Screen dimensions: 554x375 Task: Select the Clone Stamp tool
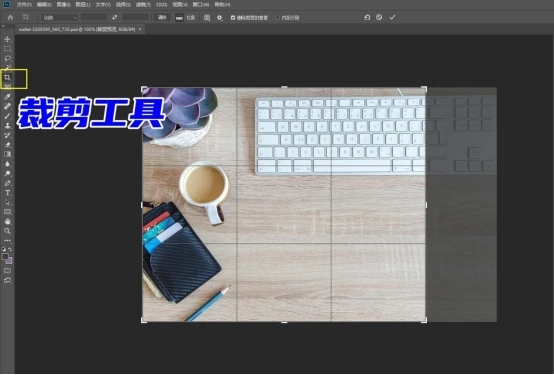[x=7, y=125]
